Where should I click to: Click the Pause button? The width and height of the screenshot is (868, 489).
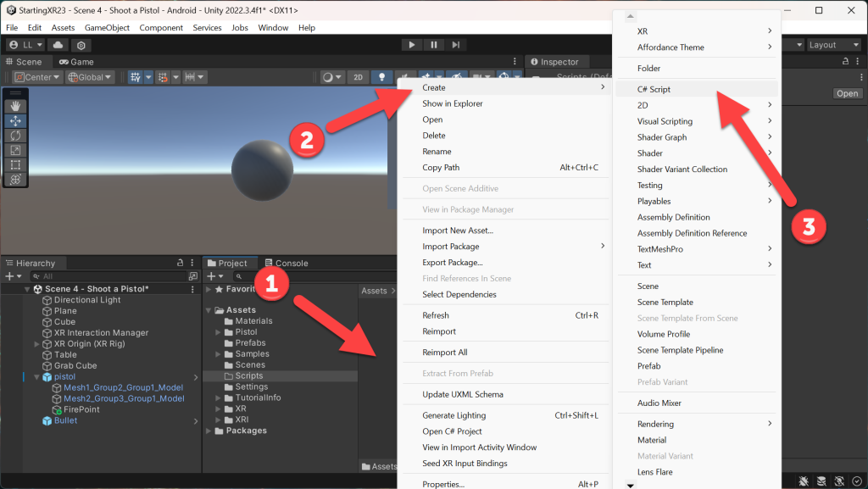click(x=433, y=45)
